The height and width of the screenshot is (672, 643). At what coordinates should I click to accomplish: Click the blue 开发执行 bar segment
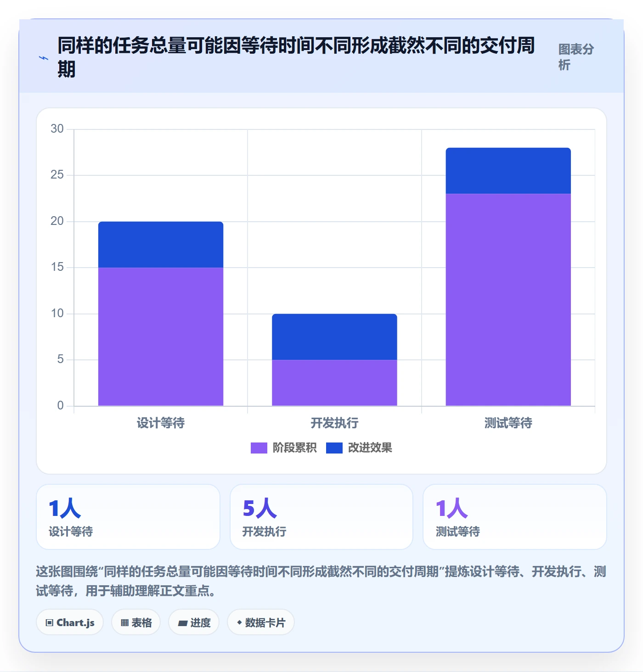334,337
